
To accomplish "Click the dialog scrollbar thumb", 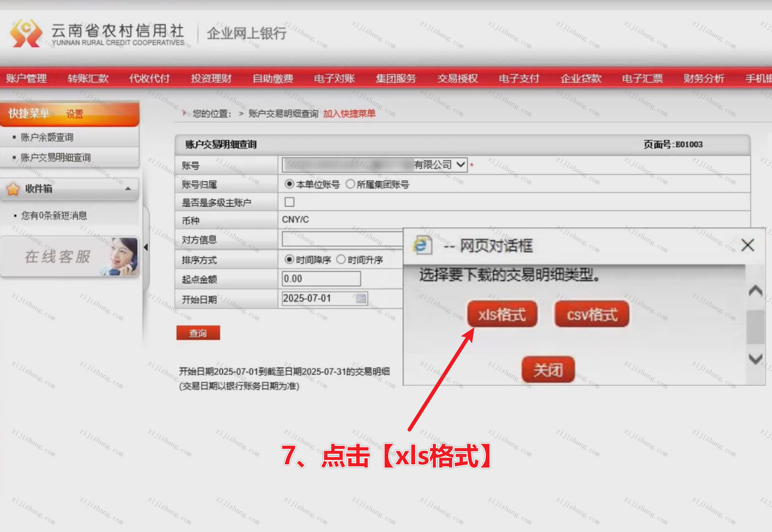I will coord(755,327).
